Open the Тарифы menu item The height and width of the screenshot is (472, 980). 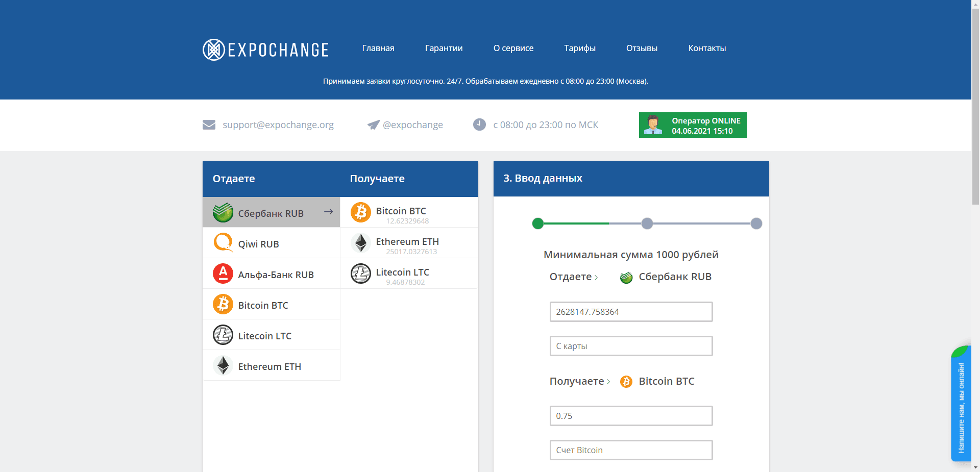tap(579, 48)
